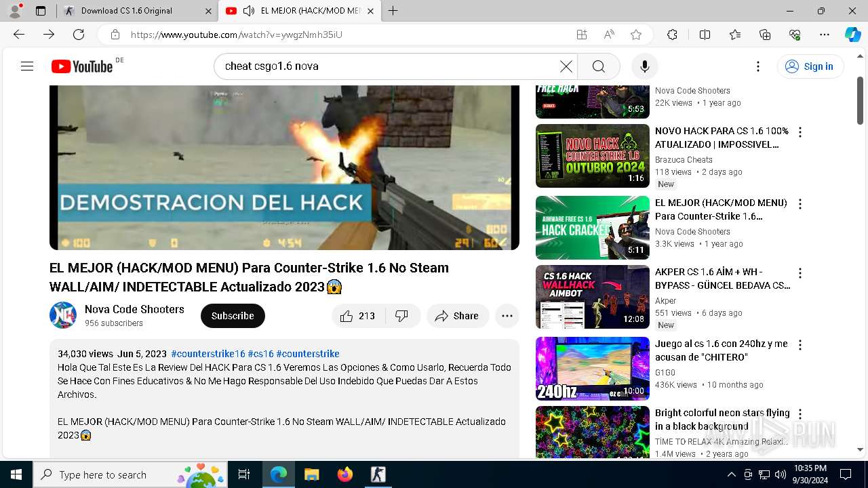
Task: Click the #counterstrike hashtag link
Action: pos(308,354)
